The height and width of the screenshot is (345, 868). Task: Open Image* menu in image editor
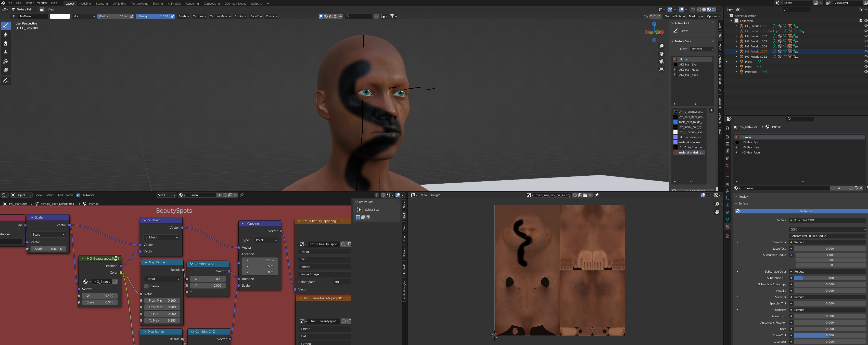tap(436, 195)
